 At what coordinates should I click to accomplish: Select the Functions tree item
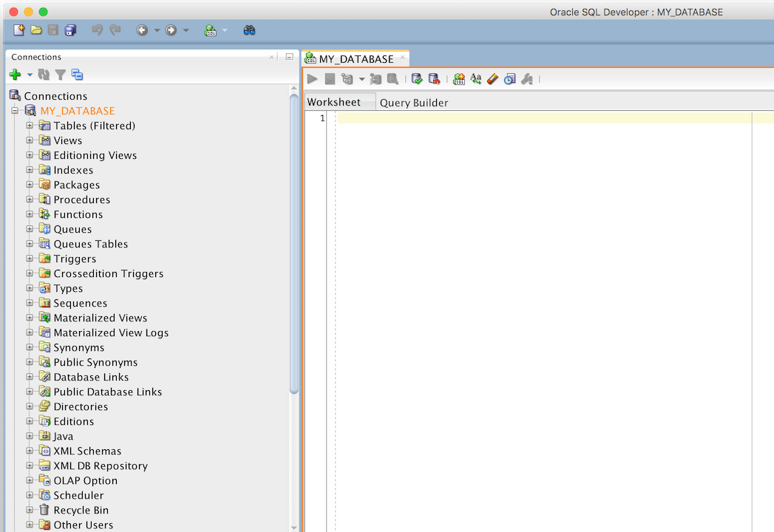click(78, 214)
